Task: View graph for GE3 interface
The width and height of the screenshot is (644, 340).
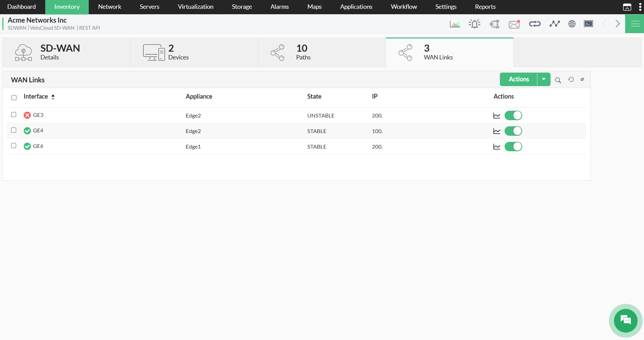Action: tap(497, 115)
